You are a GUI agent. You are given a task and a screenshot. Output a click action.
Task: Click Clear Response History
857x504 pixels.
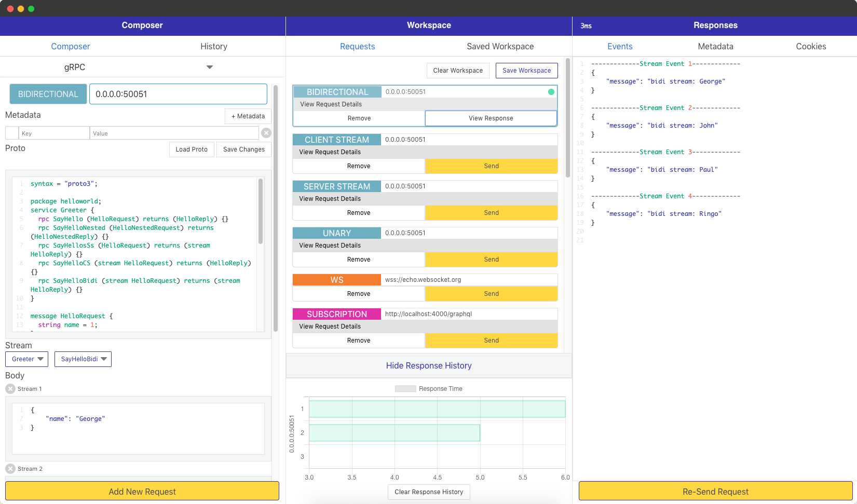429,492
